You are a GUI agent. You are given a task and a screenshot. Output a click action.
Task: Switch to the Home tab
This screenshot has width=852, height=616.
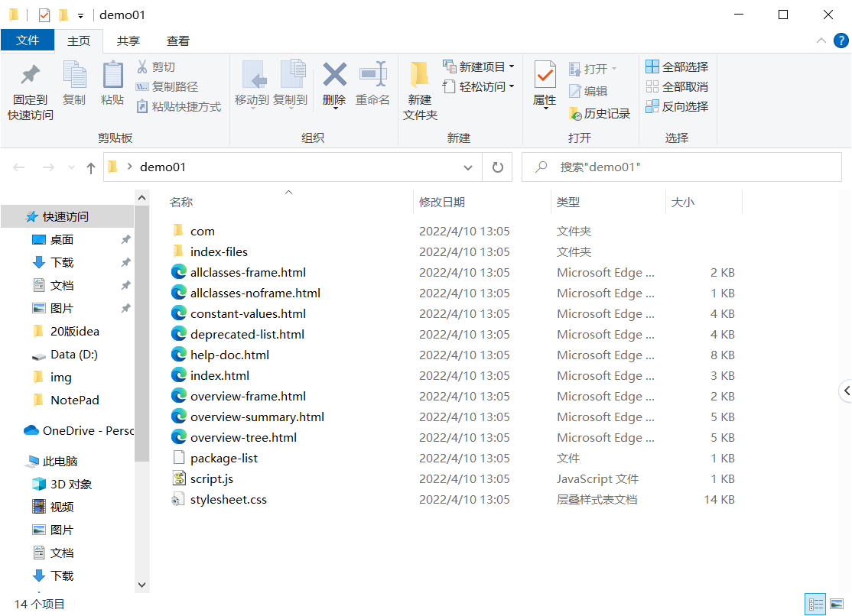[x=79, y=41]
